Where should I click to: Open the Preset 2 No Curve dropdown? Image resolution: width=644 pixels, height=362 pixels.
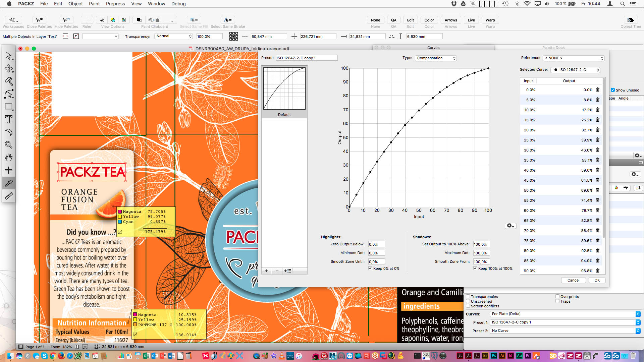click(x=565, y=330)
